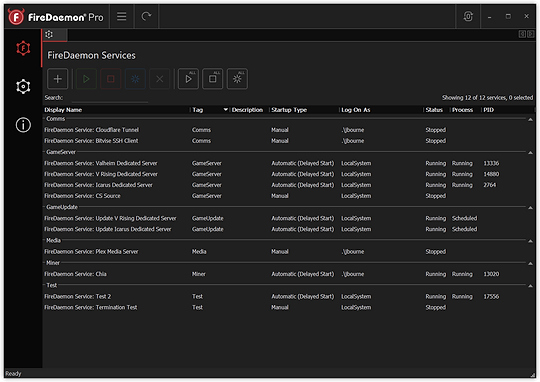Start all services with the play ALL icon
The height and width of the screenshot is (382, 540).
coord(188,79)
